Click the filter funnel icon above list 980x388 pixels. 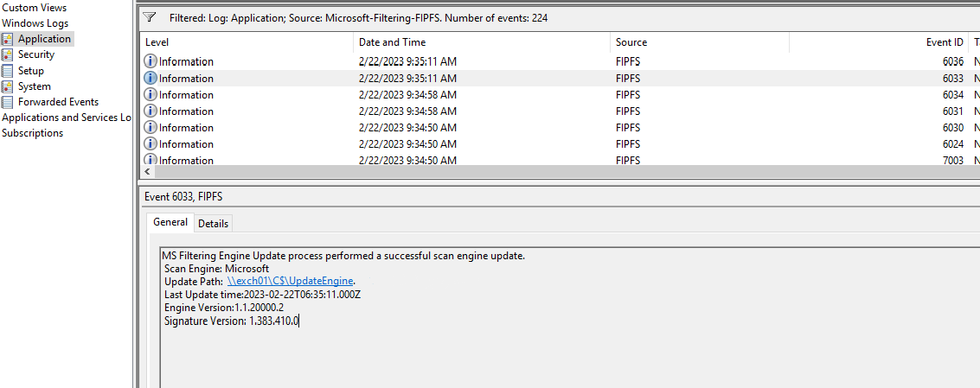150,17
